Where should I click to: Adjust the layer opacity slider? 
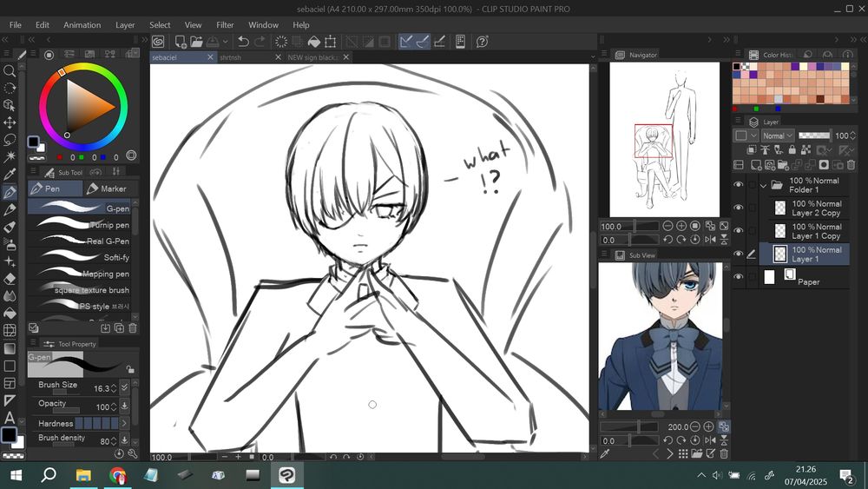pos(814,135)
